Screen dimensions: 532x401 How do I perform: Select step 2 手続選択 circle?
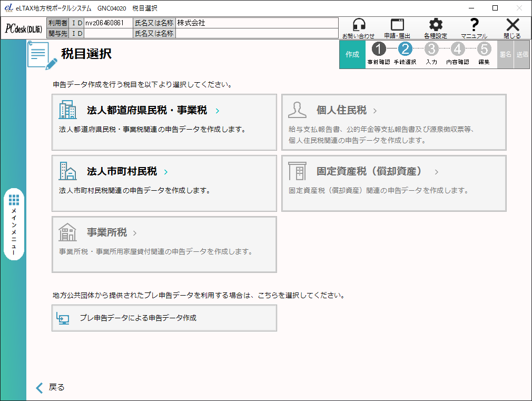click(405, 49)
